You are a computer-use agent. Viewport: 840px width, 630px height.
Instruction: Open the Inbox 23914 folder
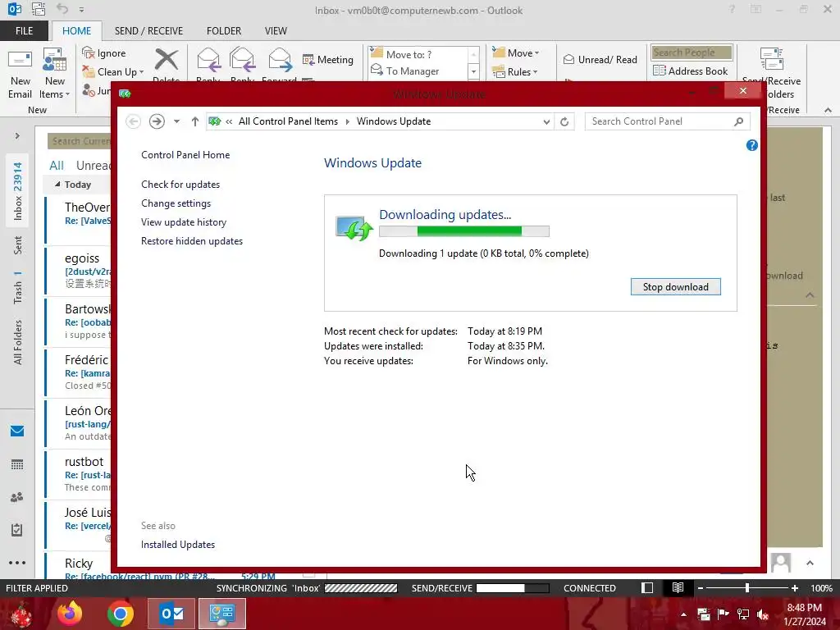[18, 191]
